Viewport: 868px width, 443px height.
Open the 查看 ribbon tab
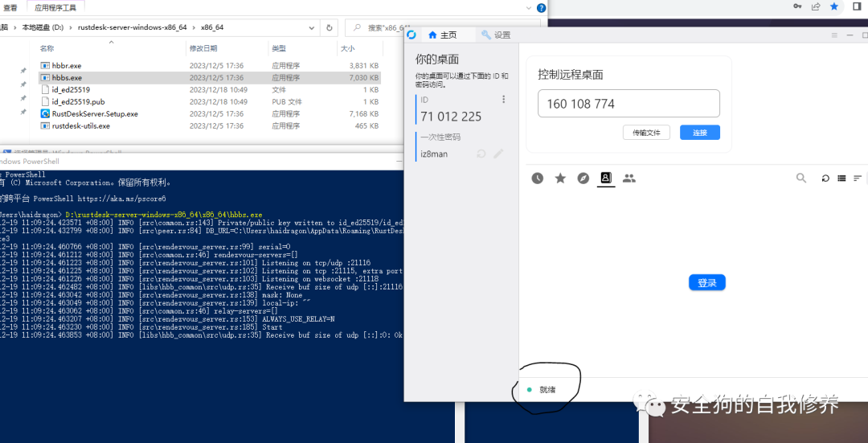(x=10, y=8)
